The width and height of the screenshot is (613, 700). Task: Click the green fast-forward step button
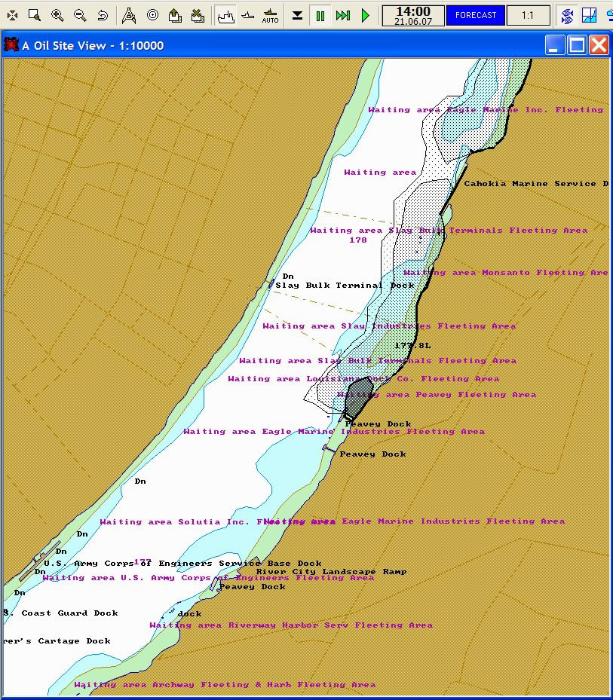pyautogui.click(x=343, y=16)
